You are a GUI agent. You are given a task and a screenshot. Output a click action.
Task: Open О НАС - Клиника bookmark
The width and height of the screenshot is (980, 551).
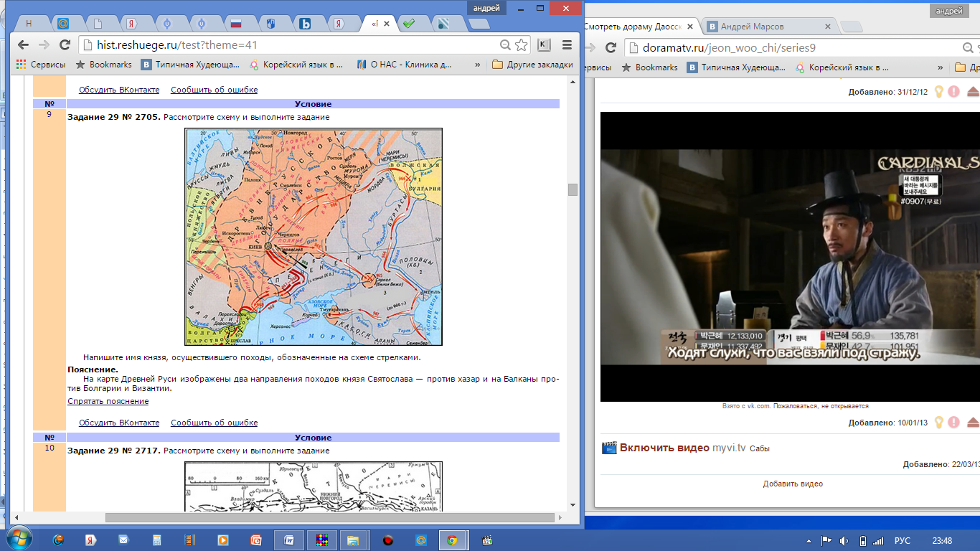tap(403, 65)
